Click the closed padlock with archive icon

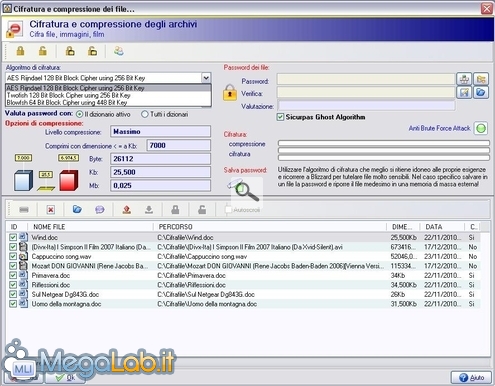(x=70, y=51)
